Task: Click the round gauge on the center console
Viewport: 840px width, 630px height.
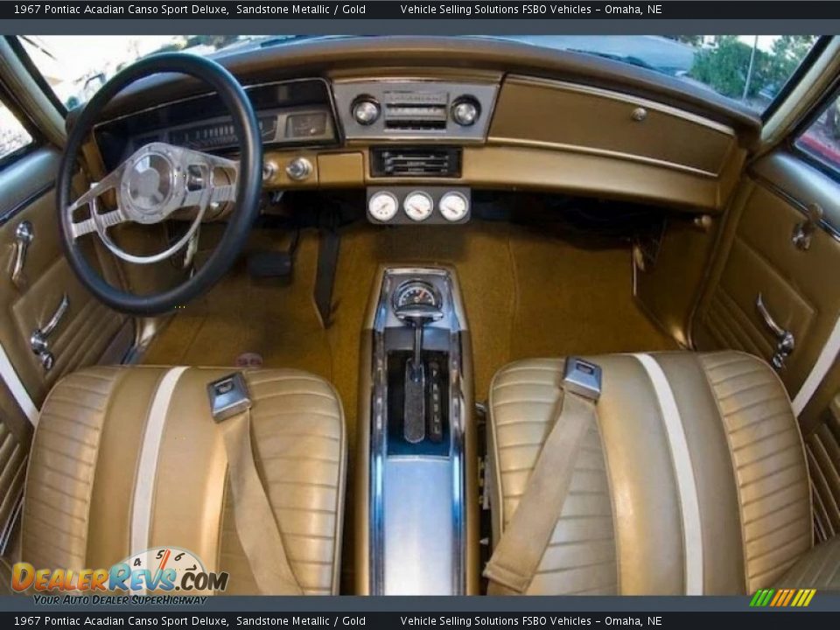Action: [416, 296]
